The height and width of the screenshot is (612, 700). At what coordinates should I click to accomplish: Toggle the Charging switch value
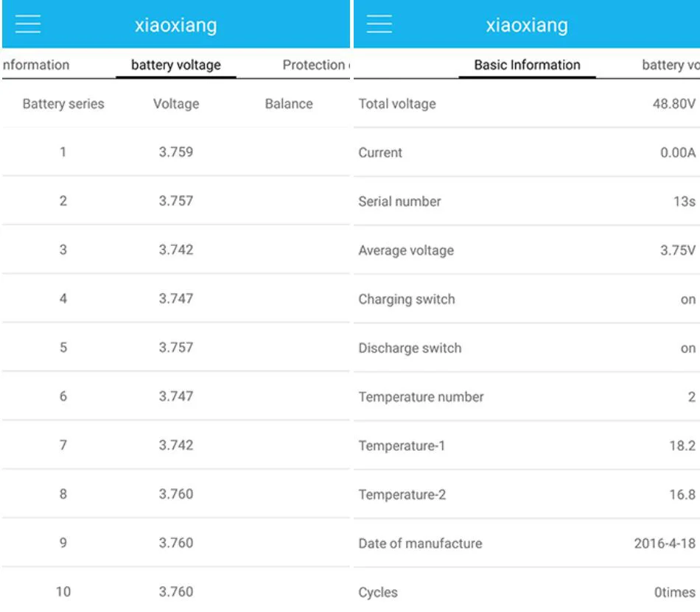(x=688, y=299)
